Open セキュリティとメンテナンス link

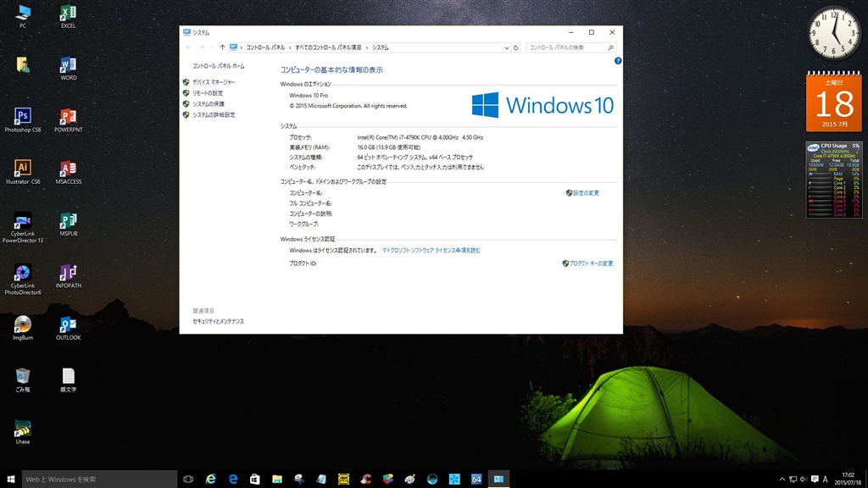218,321
